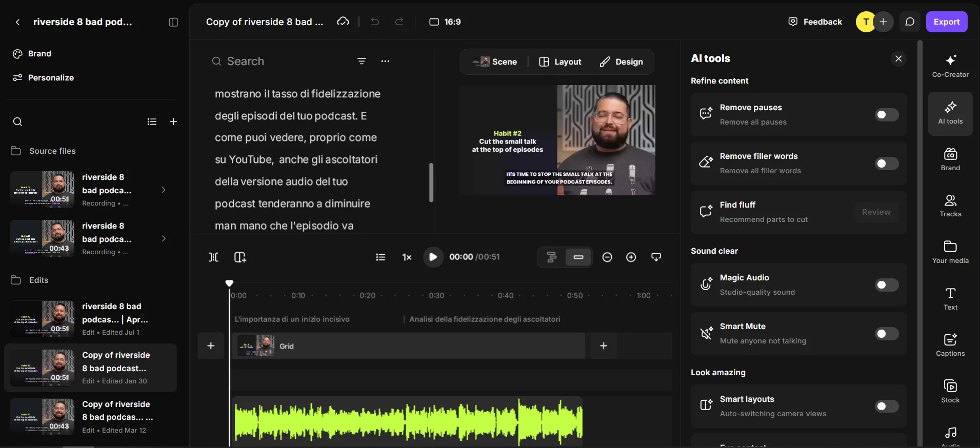
Task: Add scene after Grid clip
Action: coord(604,345)
